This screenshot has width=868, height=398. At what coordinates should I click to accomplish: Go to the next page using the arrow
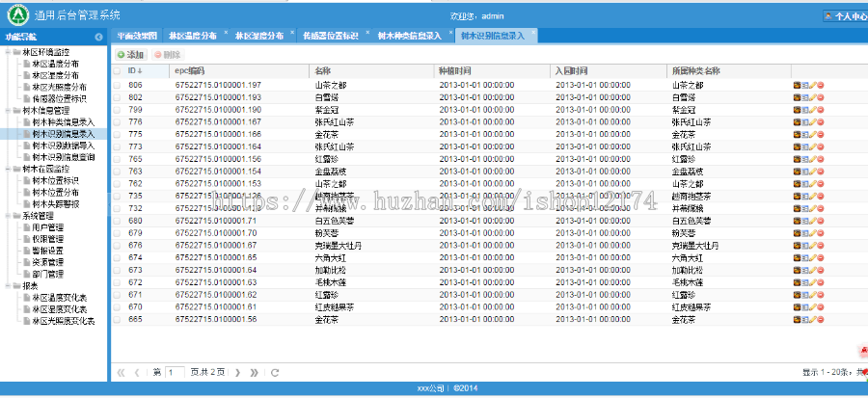coord(237,373)
